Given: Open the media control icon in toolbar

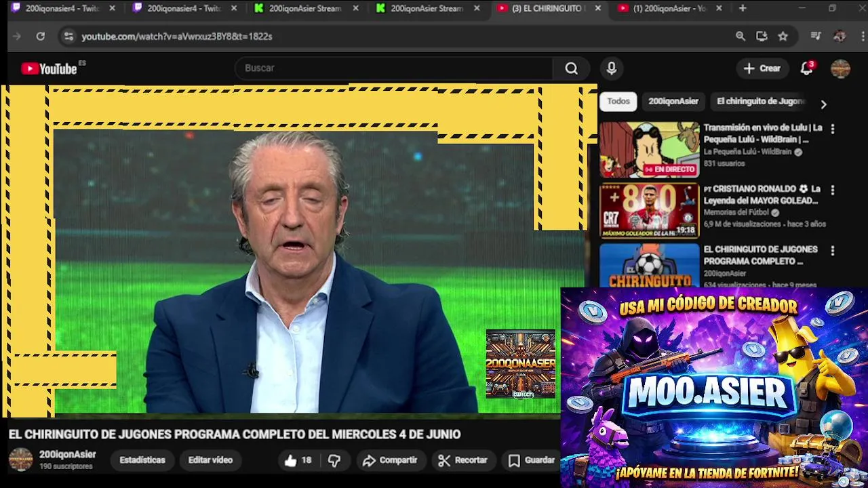Looking at the screenshot, I should coord(816,37).
